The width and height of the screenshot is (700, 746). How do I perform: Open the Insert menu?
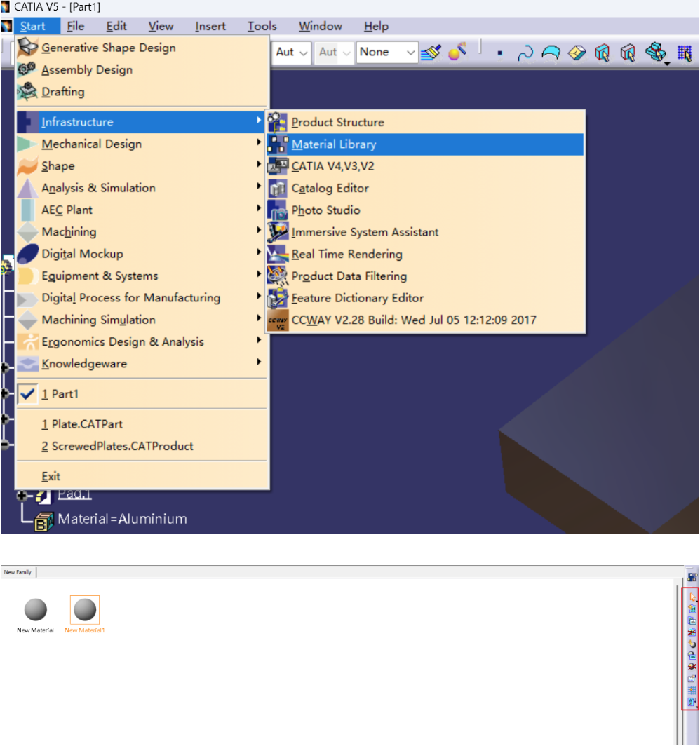click(x=210, y=26)
